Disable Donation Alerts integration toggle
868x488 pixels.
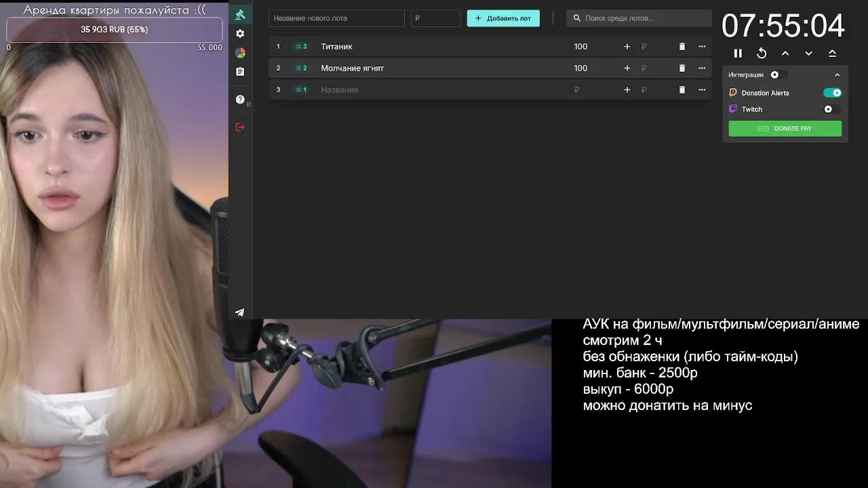click(x=832, y=93)
